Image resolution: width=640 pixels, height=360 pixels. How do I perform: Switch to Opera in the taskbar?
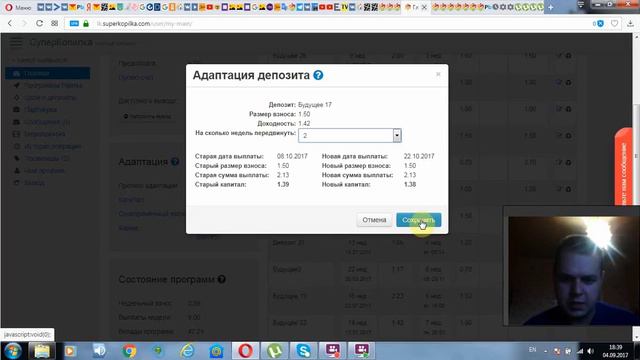[x=245, y=351]
